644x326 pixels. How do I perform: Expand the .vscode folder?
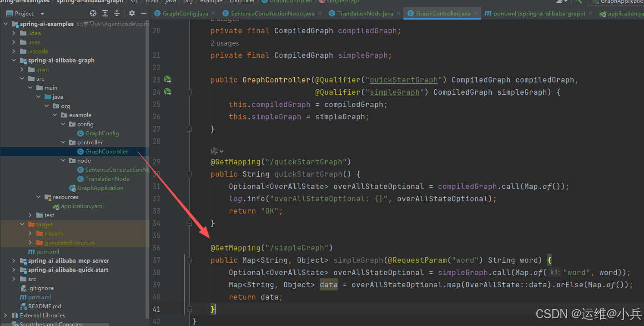coord(14,51)
